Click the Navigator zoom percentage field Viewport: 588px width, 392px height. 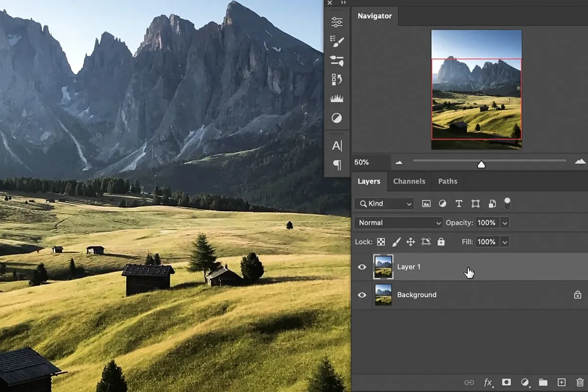tap(370, 162)
